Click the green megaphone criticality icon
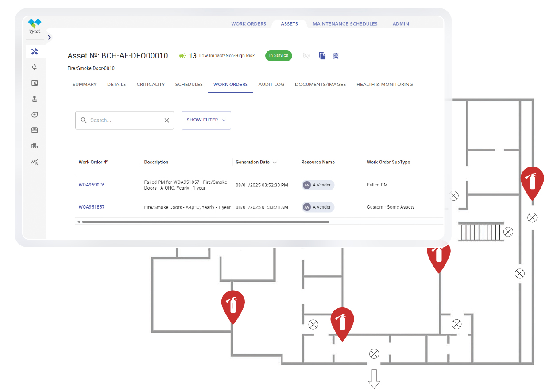The height and width of the screenshot is (392, 553). [182, 56]
